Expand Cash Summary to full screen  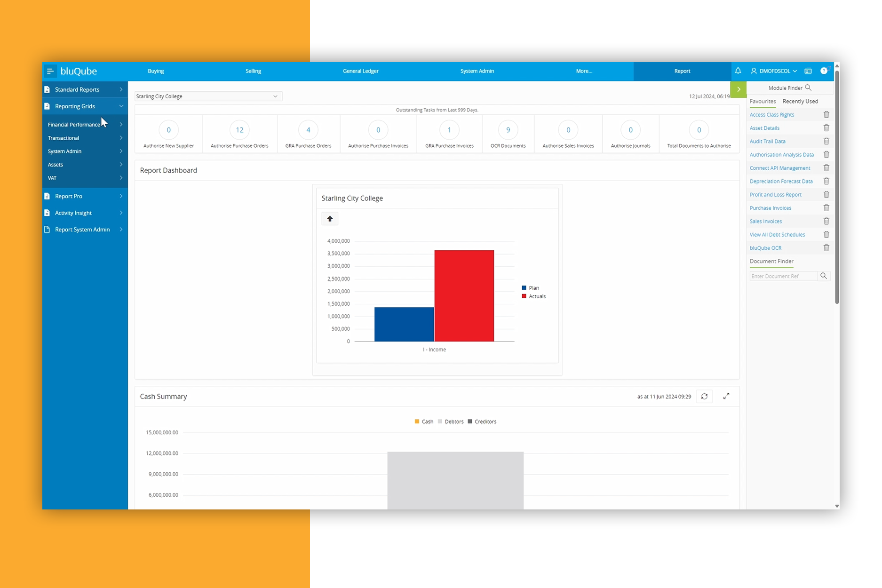[726, 396]
